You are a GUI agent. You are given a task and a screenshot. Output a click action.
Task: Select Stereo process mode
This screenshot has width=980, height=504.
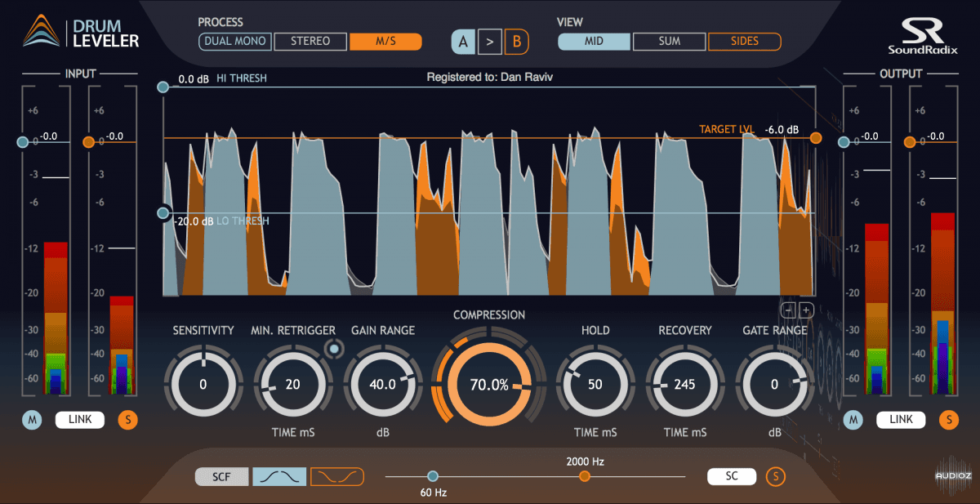(x=310, y=42)
